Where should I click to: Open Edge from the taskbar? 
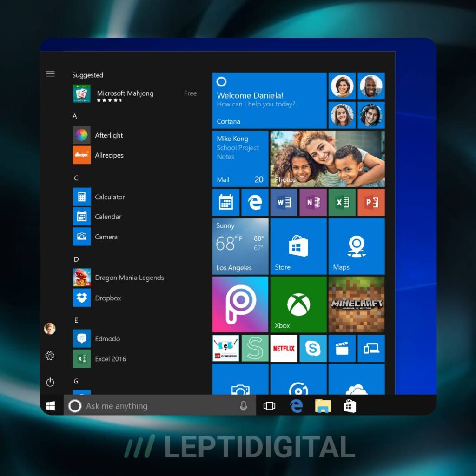296,406
